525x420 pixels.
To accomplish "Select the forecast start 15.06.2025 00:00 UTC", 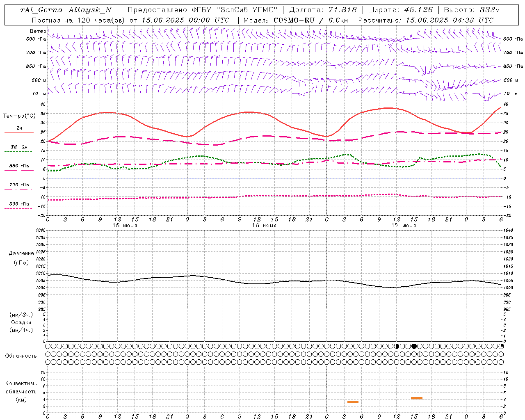I will coord(185,20).
